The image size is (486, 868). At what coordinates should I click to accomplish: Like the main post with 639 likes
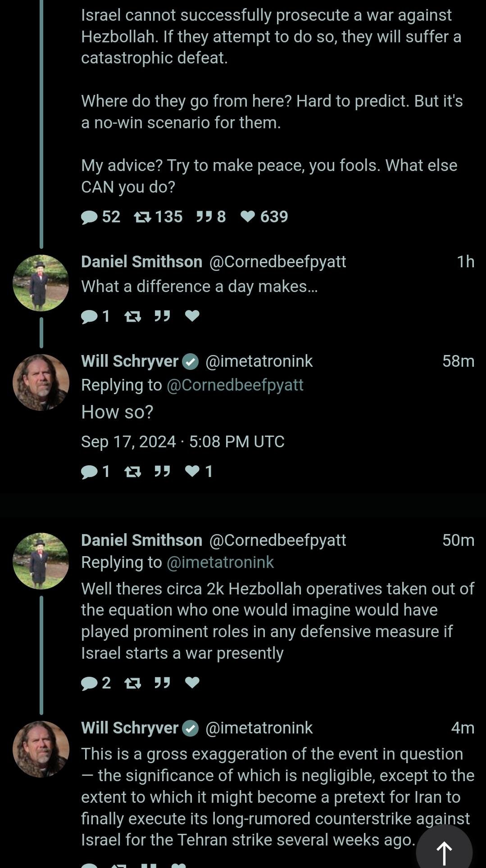click(x=248, y=217)
